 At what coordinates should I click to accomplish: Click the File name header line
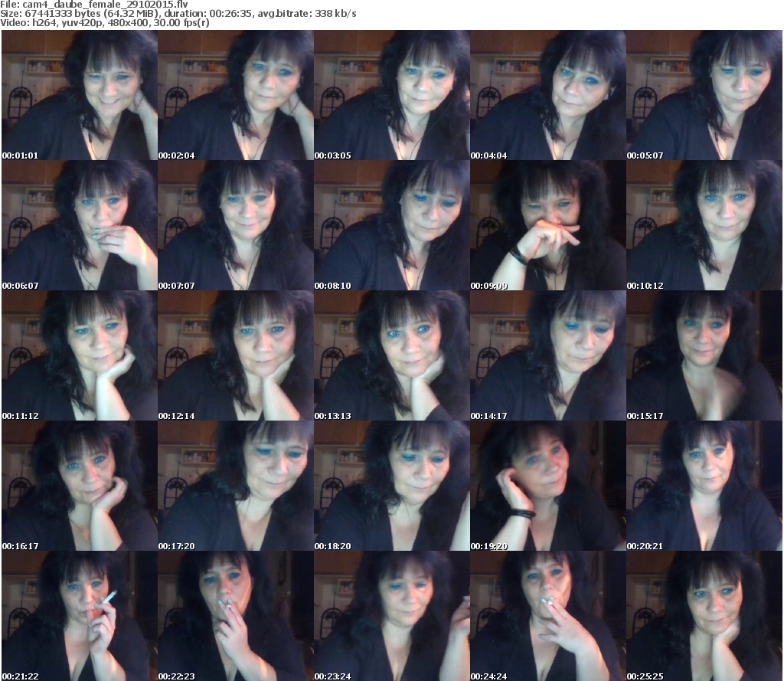point(94,5)
